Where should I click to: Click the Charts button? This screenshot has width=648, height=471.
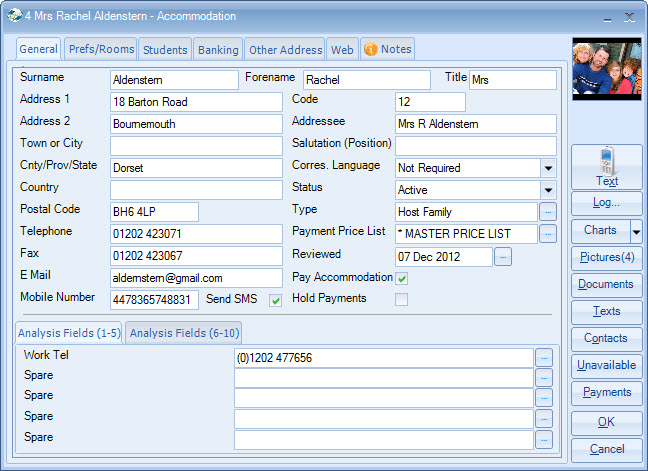[600, 230]
